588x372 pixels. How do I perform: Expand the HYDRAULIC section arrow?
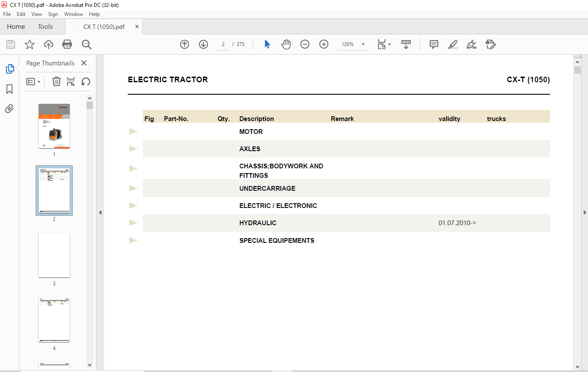[x=133, y=223]
